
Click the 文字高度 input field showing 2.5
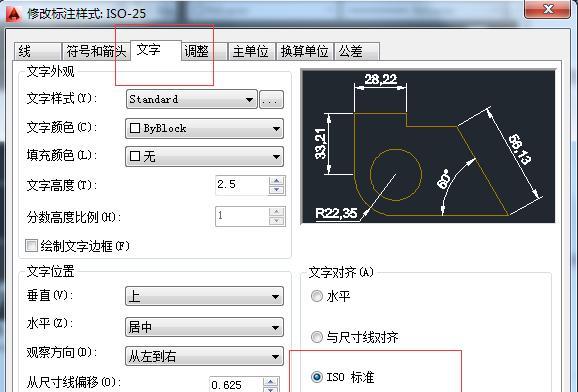[x=242, y=185]
